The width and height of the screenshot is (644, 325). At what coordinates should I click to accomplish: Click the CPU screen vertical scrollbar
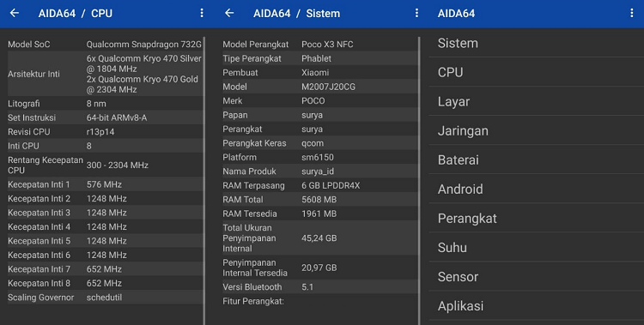pyautogui.click(x=204, y=181)
